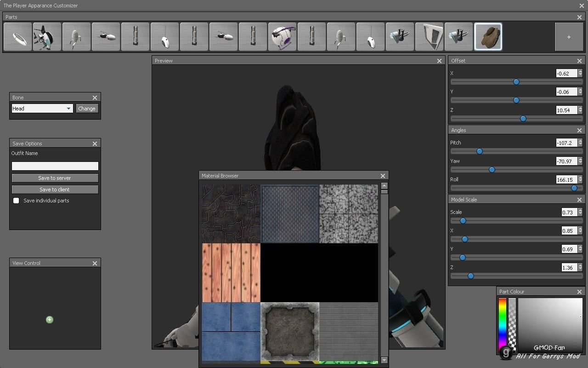Click the Offset Z slider handle
This screenshot has height=368, width=588.
pos(523,119)
